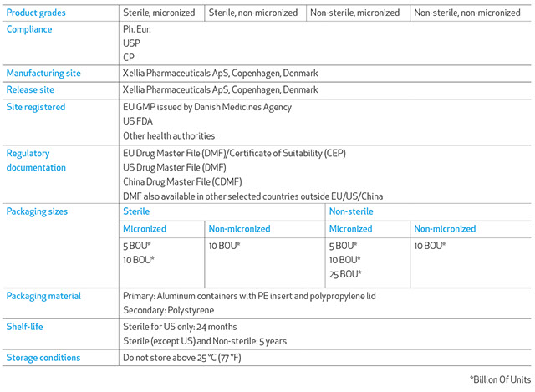535x392 pixels.
Task: Click the "EU GMP issued by Danish Medicines Agency" text
Action: click(207, 107)
